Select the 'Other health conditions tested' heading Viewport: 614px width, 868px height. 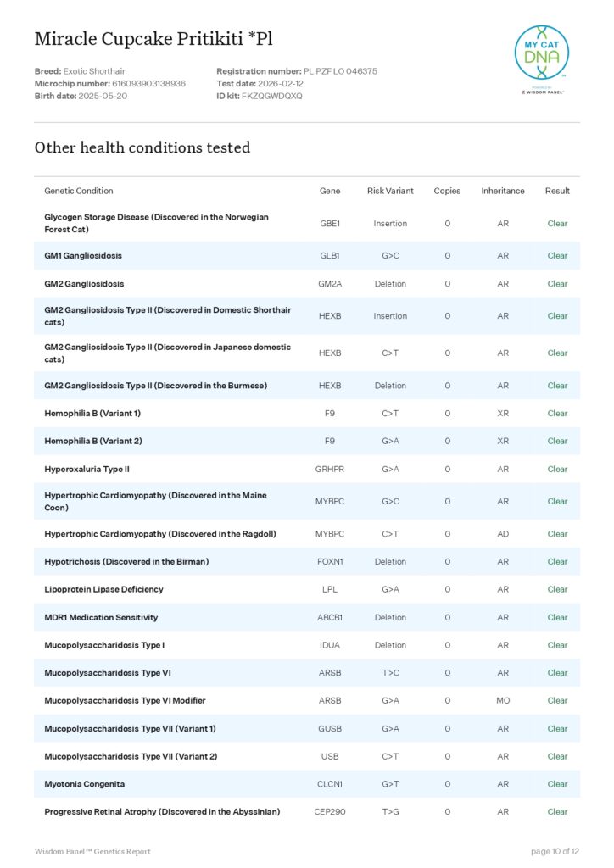tap(142, 147)
